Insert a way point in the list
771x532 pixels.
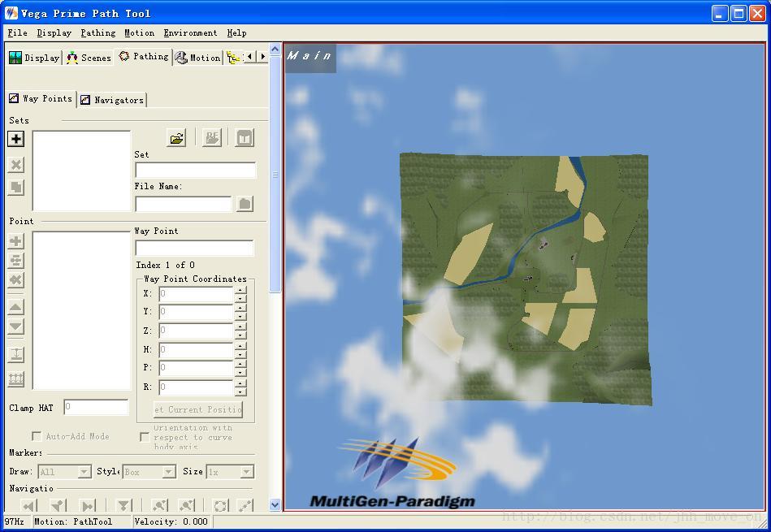click(x=16, y=261)
